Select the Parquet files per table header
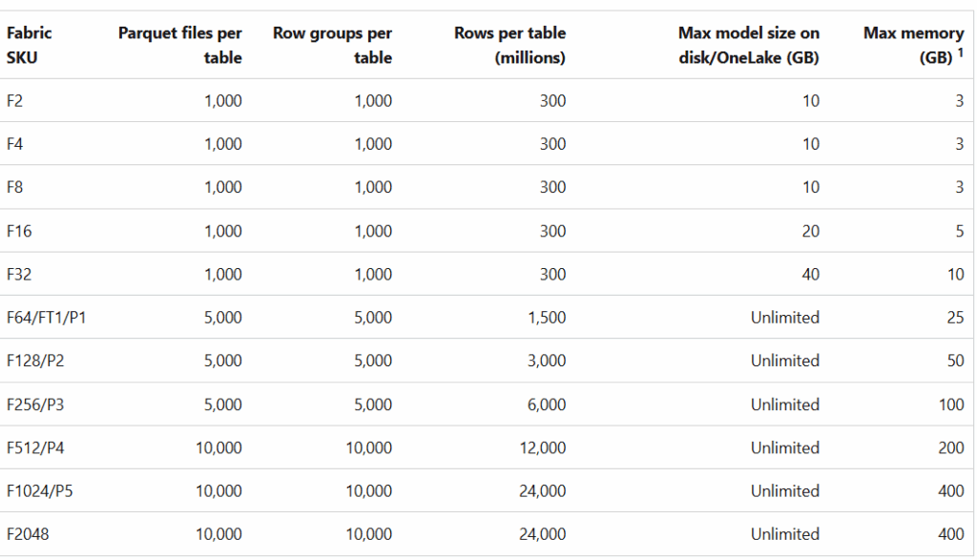Screen dimensions: 977x560 click(x=180, y=45)
